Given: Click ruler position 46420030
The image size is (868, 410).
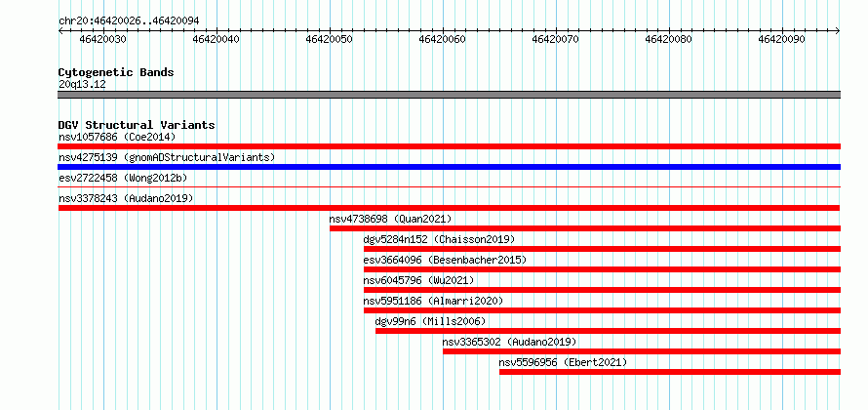Looking at the screenshot, I should click(x=103, y=39).
